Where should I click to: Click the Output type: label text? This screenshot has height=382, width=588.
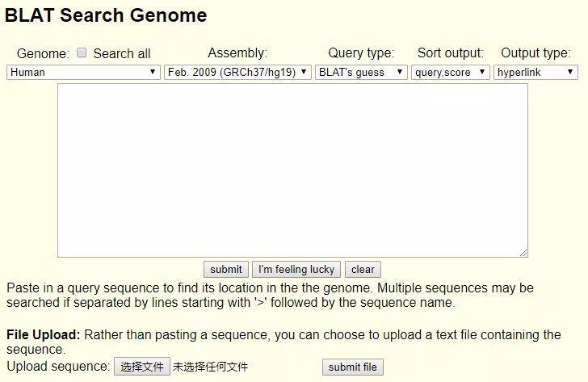tap(535, 52)
